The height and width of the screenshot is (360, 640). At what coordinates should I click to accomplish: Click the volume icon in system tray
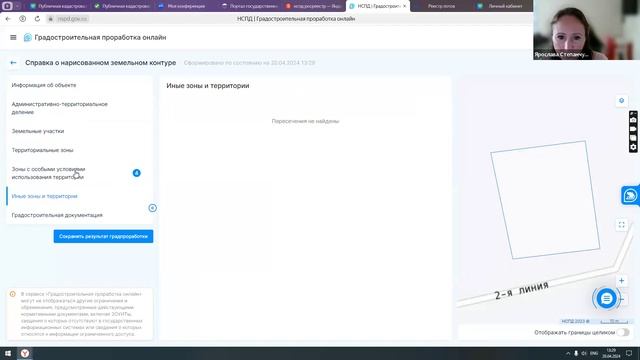584,353
